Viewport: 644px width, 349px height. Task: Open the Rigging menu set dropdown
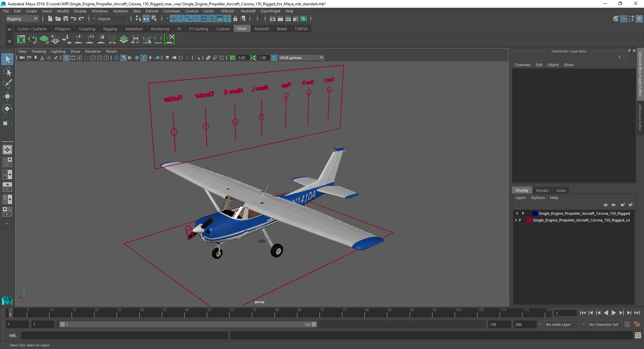click(x=22, y=19)
